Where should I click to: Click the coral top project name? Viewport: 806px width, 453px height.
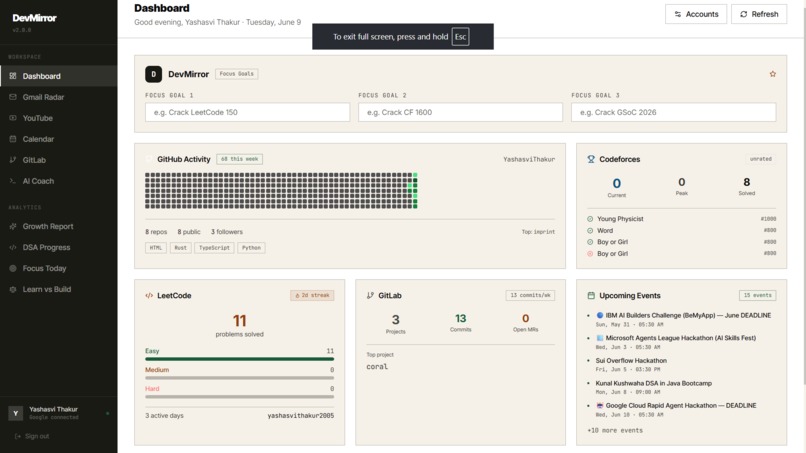coord(377,367)
